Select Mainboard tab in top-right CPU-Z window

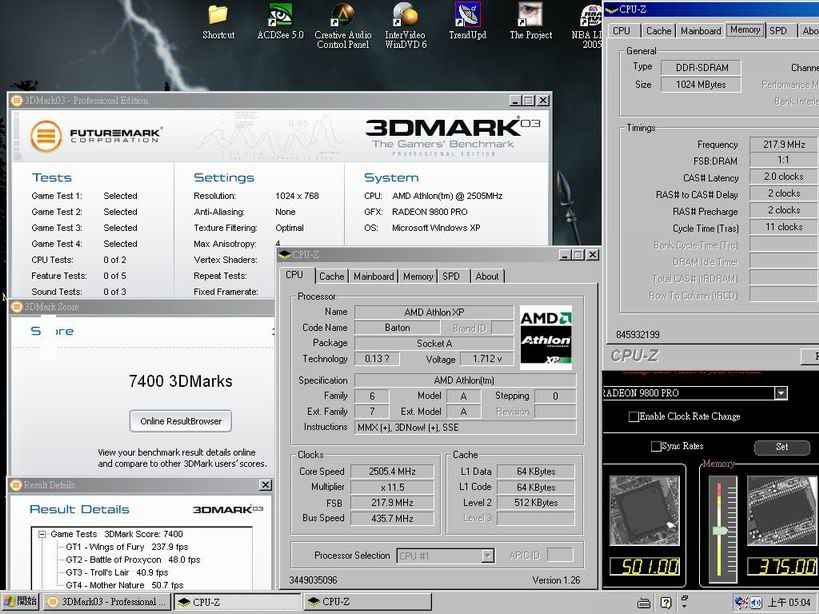click(x=701, y=31)
